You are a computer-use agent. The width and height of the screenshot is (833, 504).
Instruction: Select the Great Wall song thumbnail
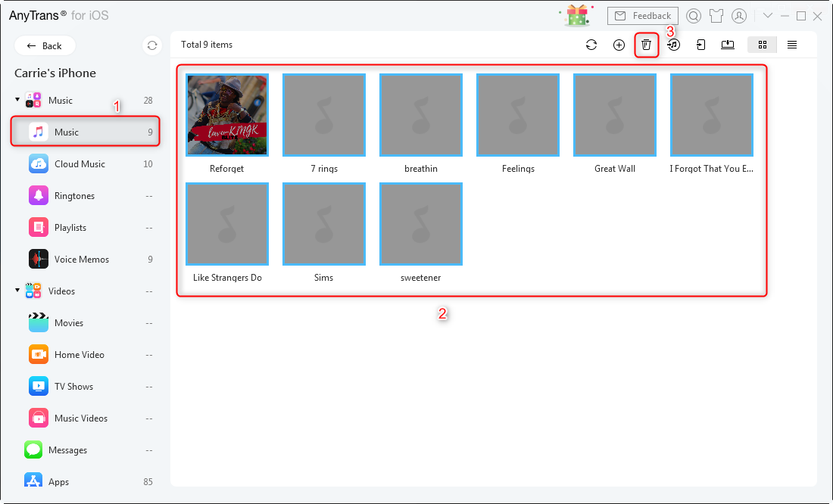[615, 115]
